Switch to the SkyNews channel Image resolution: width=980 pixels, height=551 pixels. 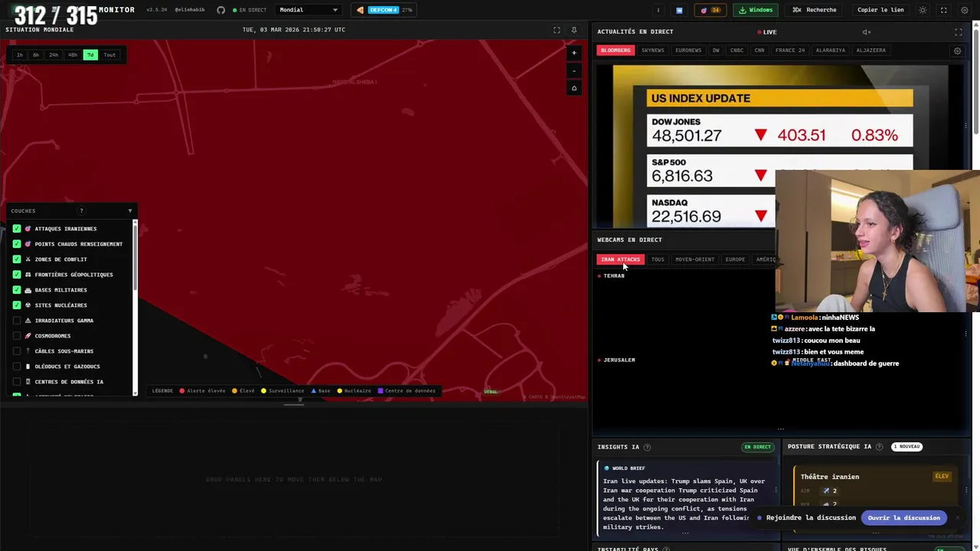653,51
